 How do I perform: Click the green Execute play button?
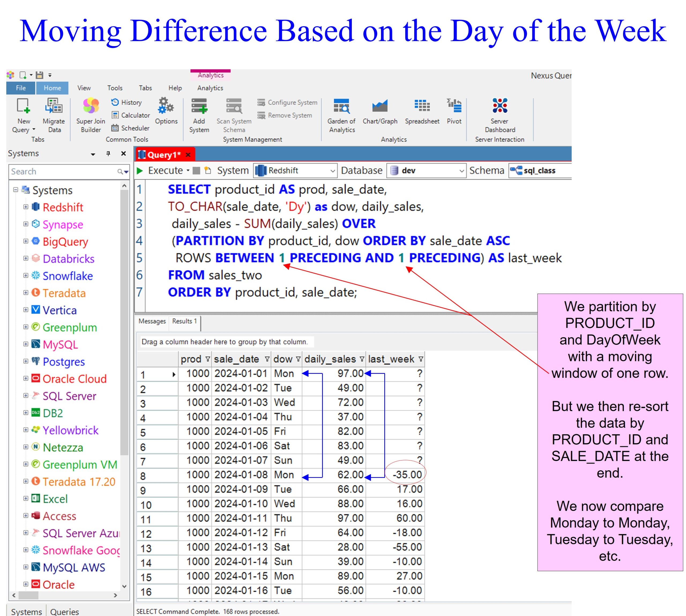(140, 171)
